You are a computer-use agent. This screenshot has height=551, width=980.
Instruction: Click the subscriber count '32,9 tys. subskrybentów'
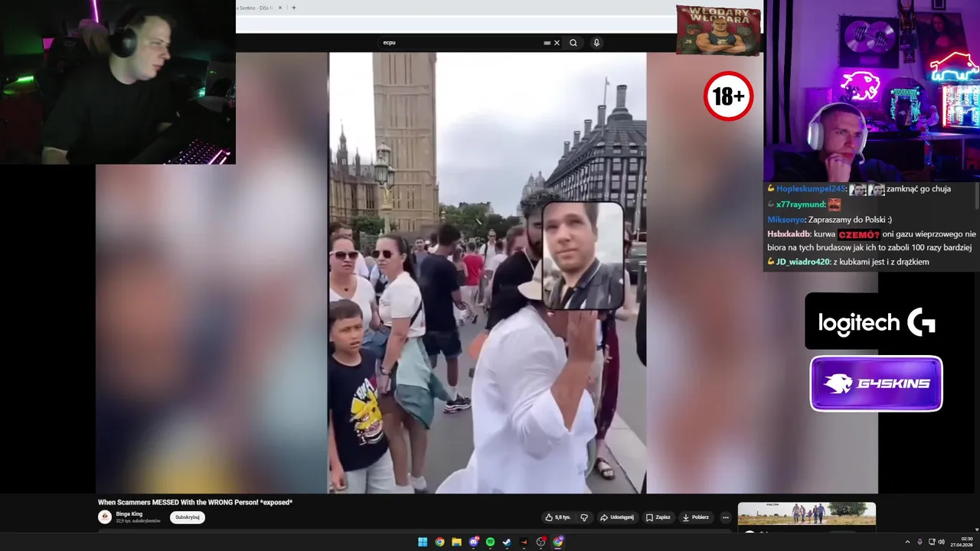click(x=139, y=521)
